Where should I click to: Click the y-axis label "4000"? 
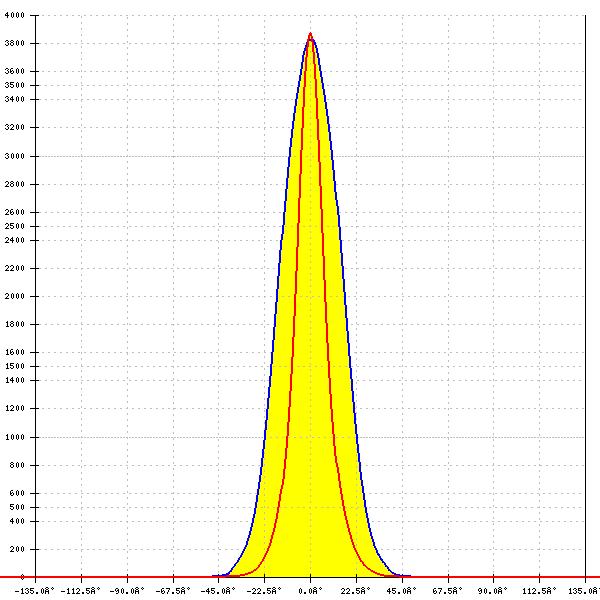[15, 15]
